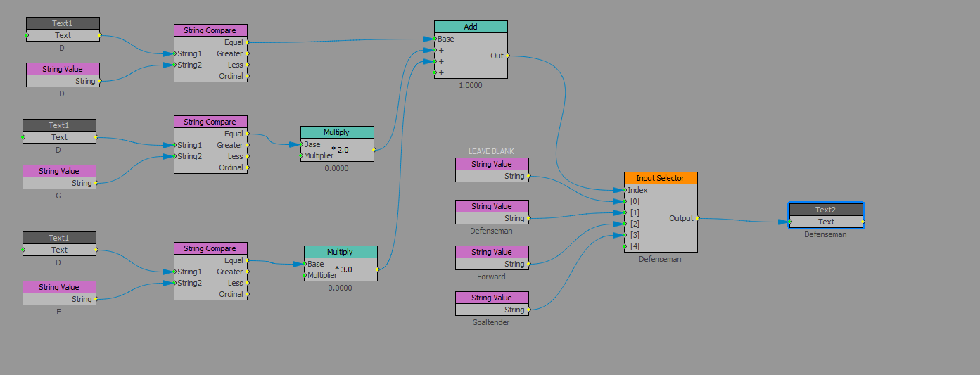The height and width of the screenshot is (375, 980).
Task: Click the Index port on Input Selector
Action: (x=626, y=190)
